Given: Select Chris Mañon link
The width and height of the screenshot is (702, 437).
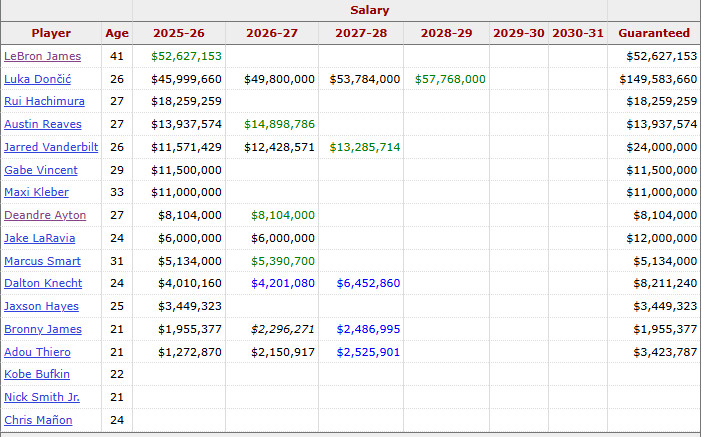Looking at the screenshot, I should tap(39, 420).
